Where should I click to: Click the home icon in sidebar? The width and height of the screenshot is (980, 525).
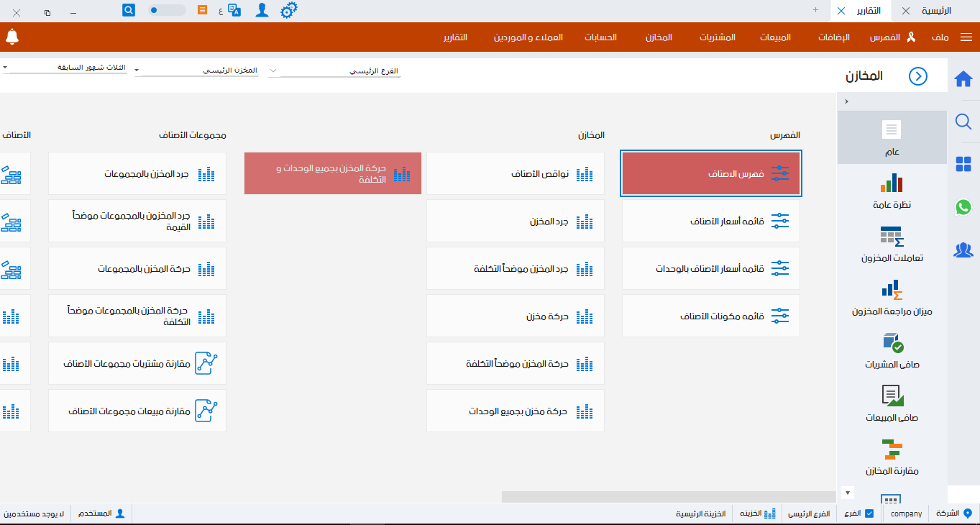pyautogui.click(x=963, y=79)
